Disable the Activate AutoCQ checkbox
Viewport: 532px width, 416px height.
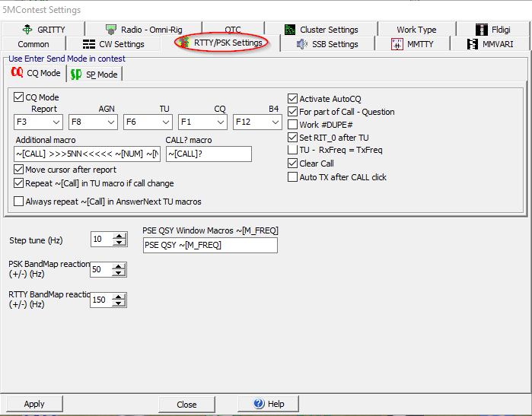pyautogui.click(x=293, y=99)
